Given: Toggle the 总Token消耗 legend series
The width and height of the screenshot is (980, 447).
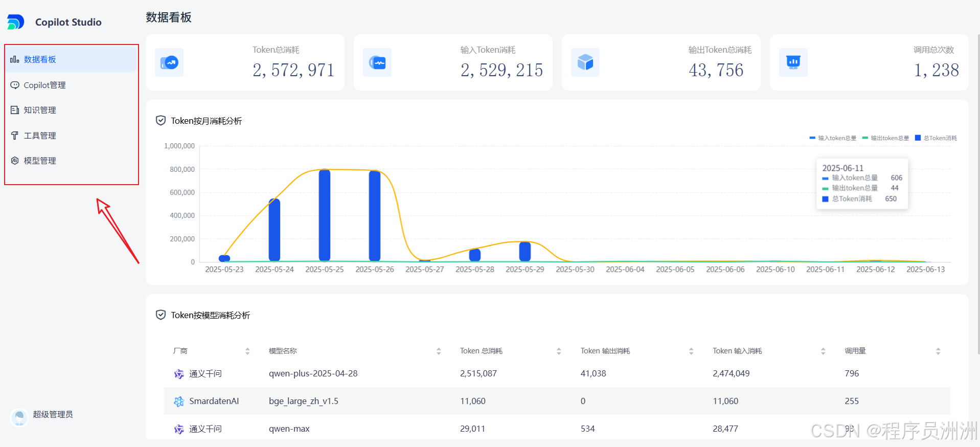Looking at the screenshot, I should (x=936, y=138).
